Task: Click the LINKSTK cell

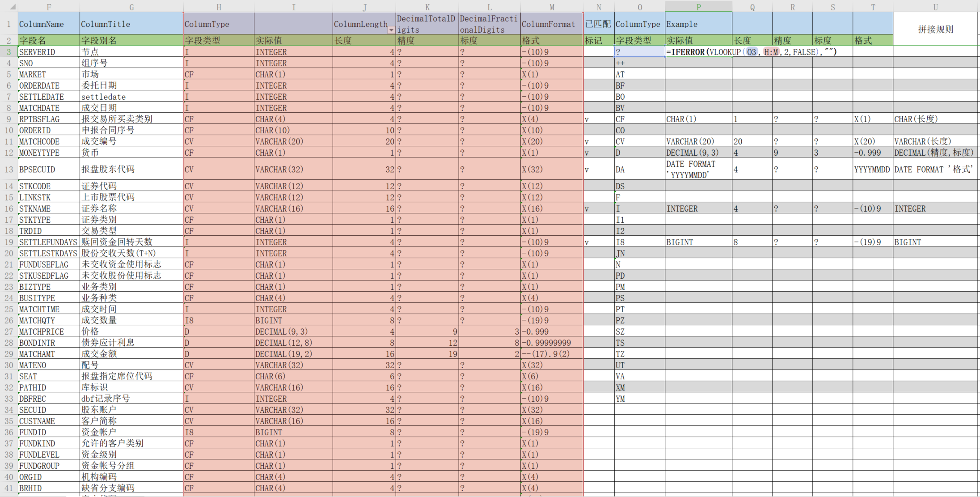Action: click(x=49, y=197)
